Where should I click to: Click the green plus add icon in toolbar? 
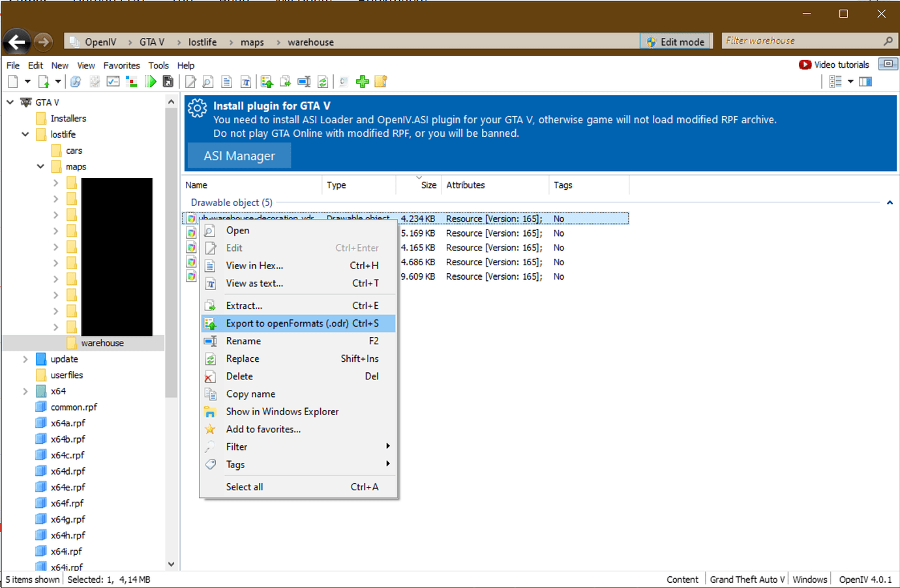[363, 81]
